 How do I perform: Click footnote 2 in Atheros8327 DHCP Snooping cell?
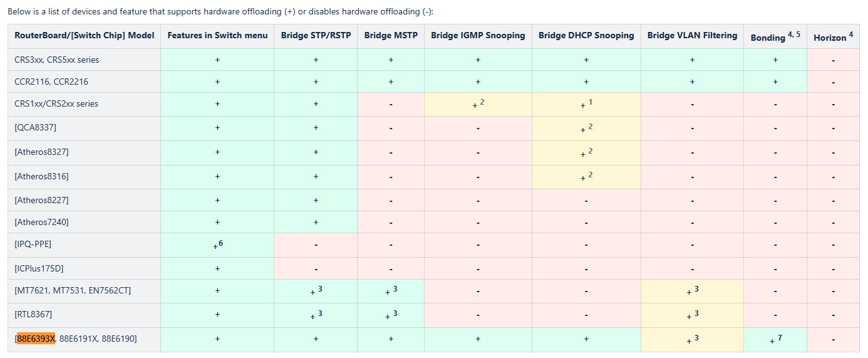(x=591, y=151)
